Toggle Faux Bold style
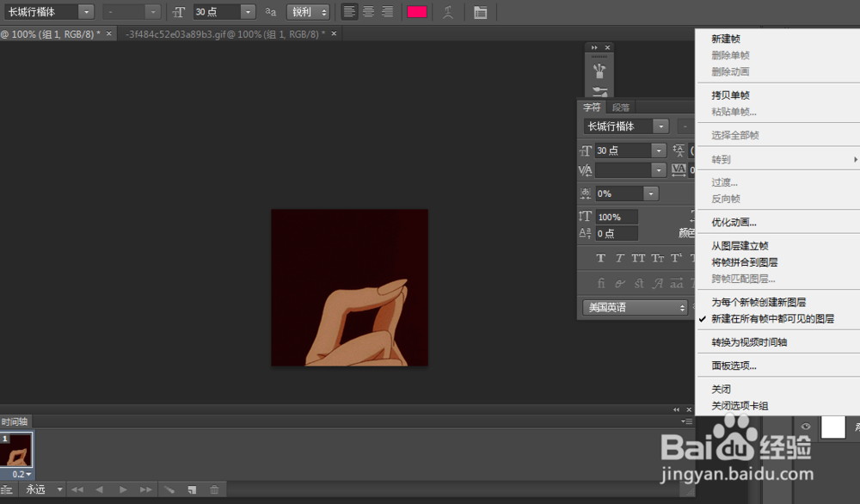 point(600,258)
